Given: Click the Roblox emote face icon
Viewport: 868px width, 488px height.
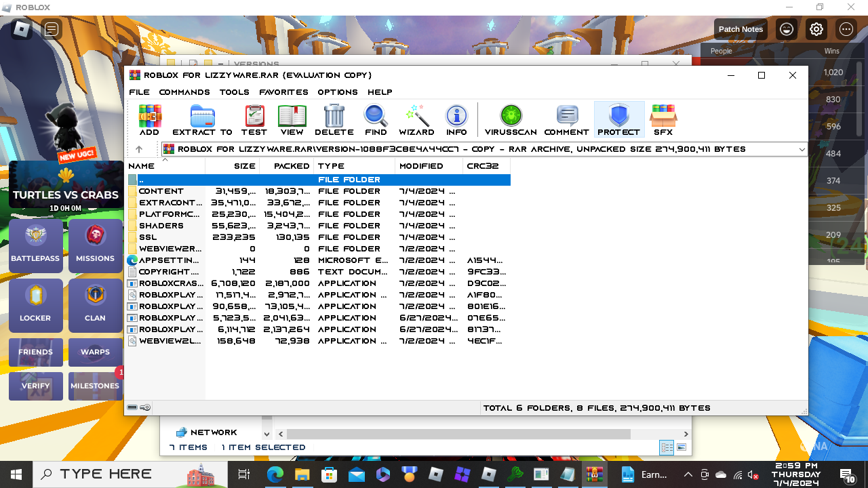Looking at the screenshot, I should click(787, 29).
